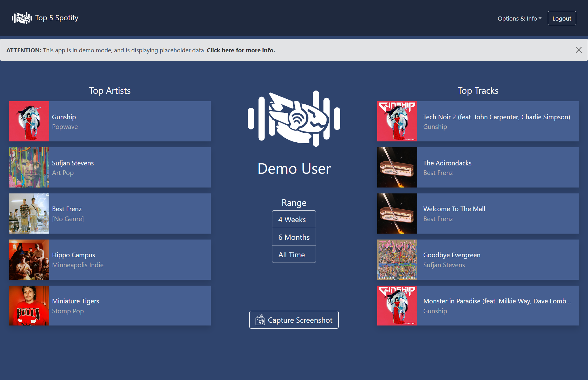Click the Top 5 Spotify logo icon in navbar

coord(22,18)
